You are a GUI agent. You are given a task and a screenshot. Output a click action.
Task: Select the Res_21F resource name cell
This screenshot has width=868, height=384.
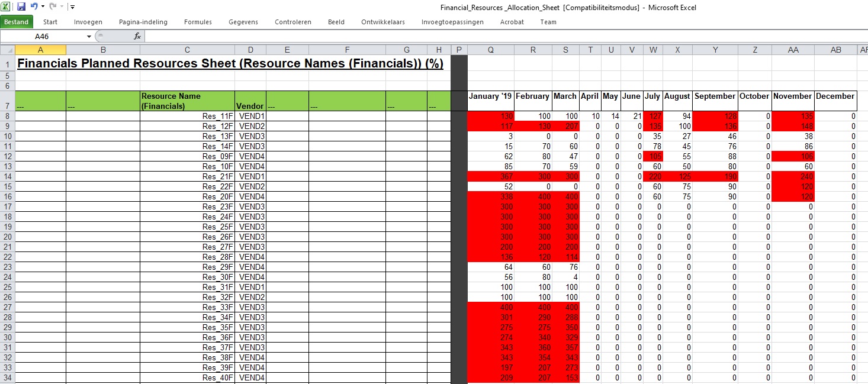[x=187, y=176]
